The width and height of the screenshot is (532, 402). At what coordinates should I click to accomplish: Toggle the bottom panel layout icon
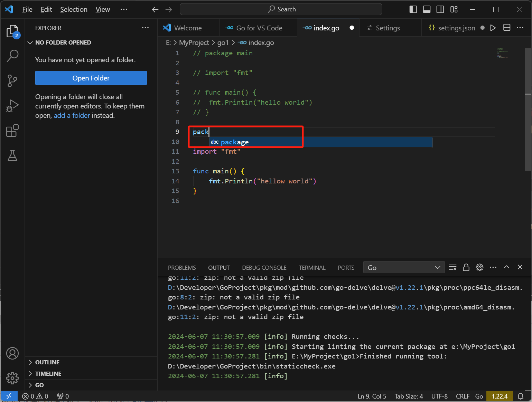[427, 9]
